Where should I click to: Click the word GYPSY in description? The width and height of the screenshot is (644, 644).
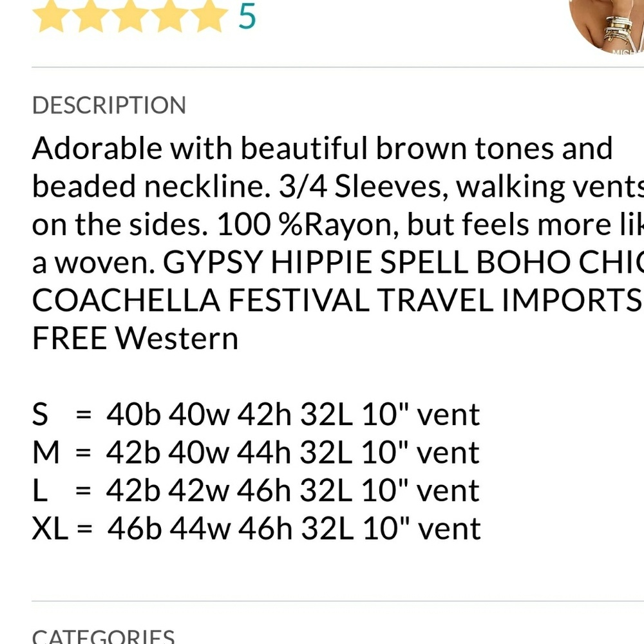pos(213,262)
